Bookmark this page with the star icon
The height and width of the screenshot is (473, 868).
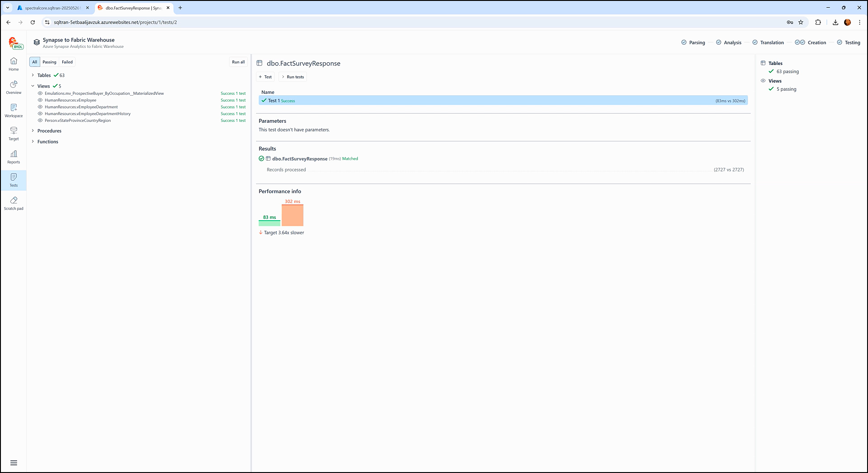click(x=801, y=22)
